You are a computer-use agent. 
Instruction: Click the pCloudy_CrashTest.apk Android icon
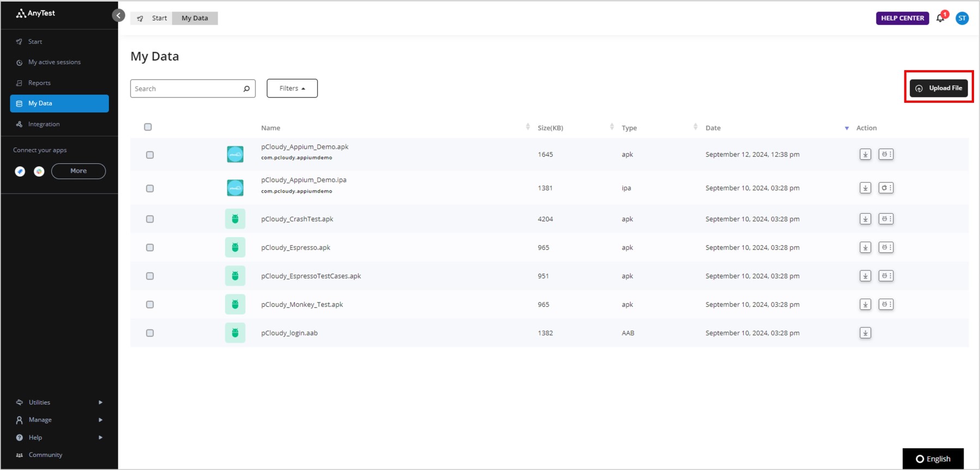[235, 219]
